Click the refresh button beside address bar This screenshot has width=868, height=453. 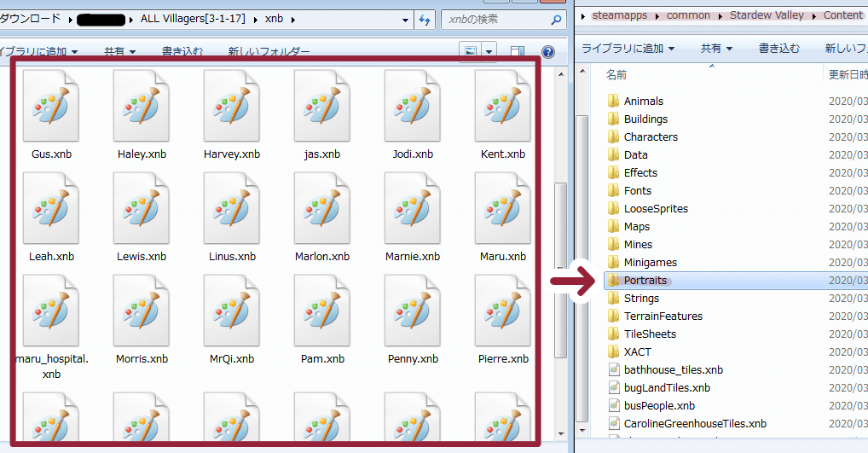pyautogui.click(x=425, y=20)
